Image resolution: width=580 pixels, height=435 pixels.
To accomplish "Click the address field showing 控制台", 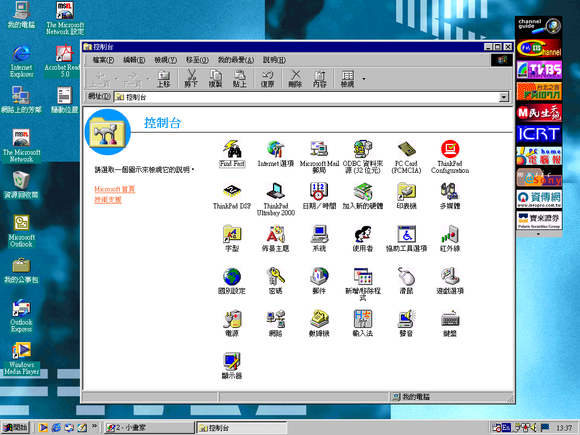I will (x=307, y=97).
